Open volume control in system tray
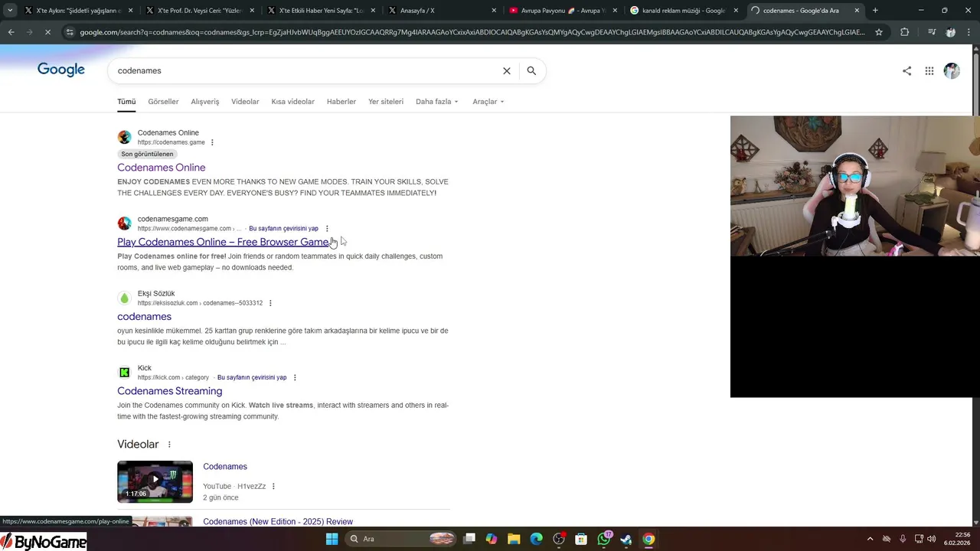Viewport: 980px width, 551px height. coord(931,539)
